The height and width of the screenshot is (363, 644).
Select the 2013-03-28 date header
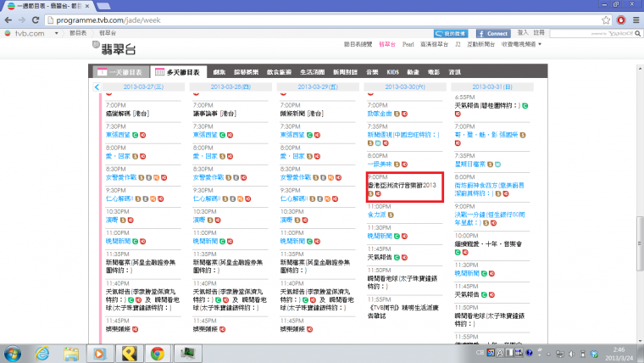tap(230, 87)
